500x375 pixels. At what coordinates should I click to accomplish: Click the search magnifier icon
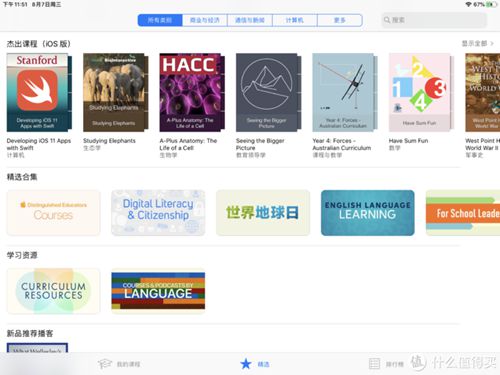click(x=387, y=20)
